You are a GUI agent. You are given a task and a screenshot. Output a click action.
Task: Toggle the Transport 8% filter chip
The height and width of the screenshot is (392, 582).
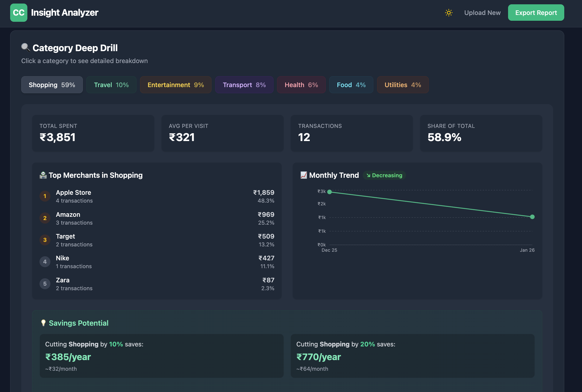244,85
